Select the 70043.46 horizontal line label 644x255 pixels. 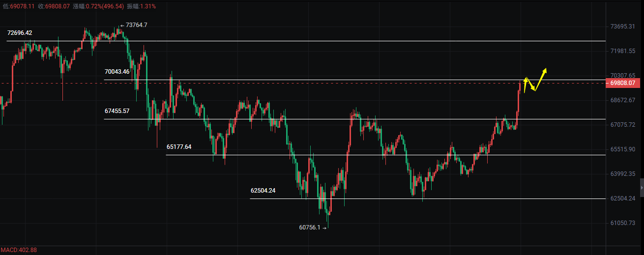point(117,72)
